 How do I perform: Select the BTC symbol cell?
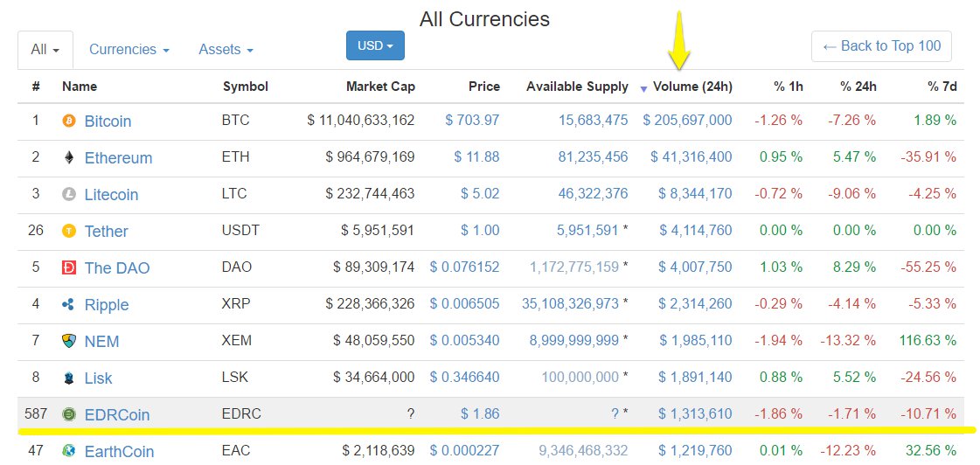(236, 120)
